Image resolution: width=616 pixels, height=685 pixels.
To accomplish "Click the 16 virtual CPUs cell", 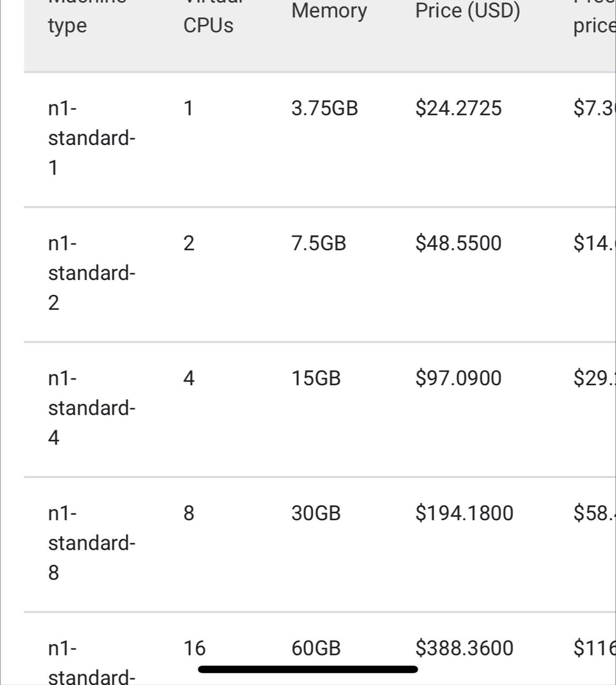I will pos(194,648).
